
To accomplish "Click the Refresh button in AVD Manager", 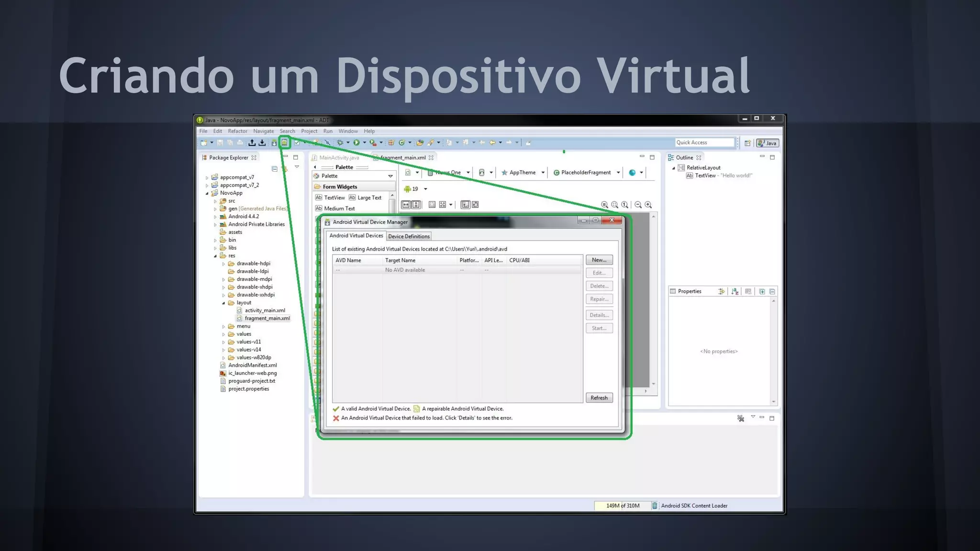I will tap(599, 398).
